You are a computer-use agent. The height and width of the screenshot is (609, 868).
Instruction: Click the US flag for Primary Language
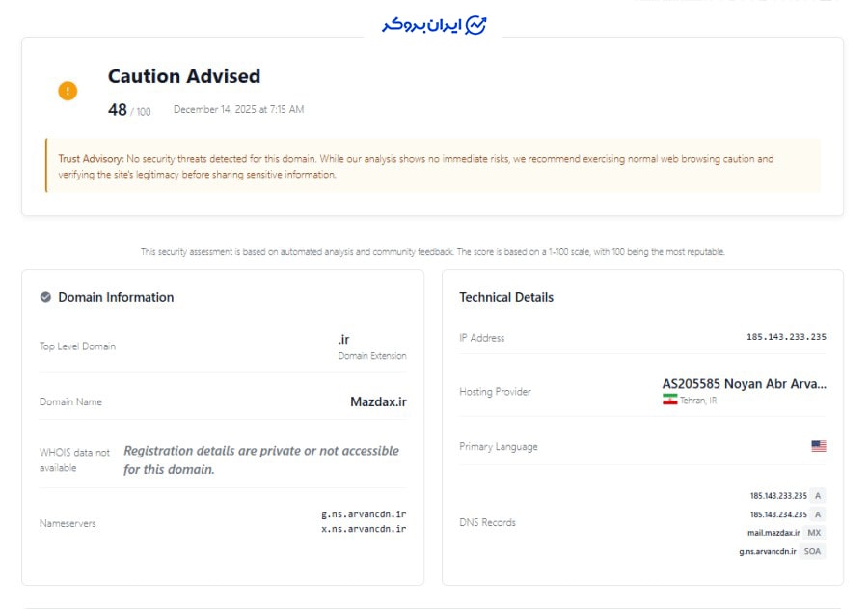(x=819, y=446)
